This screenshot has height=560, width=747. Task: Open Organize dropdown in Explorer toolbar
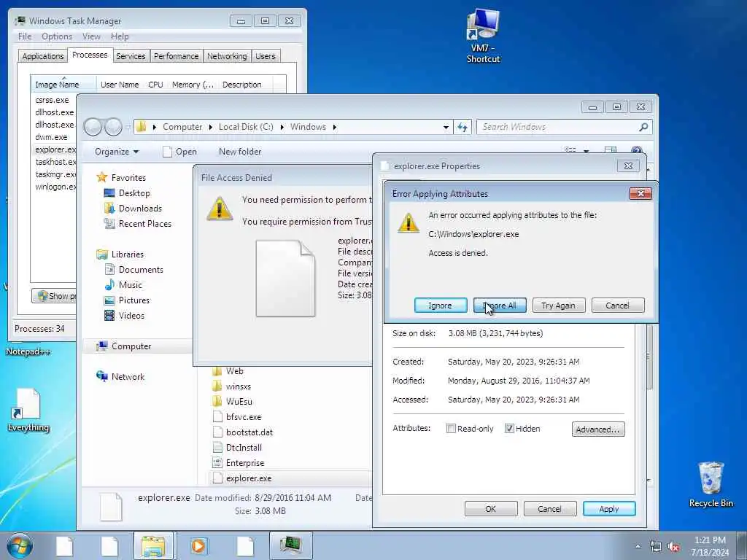(x=117, y=152)
